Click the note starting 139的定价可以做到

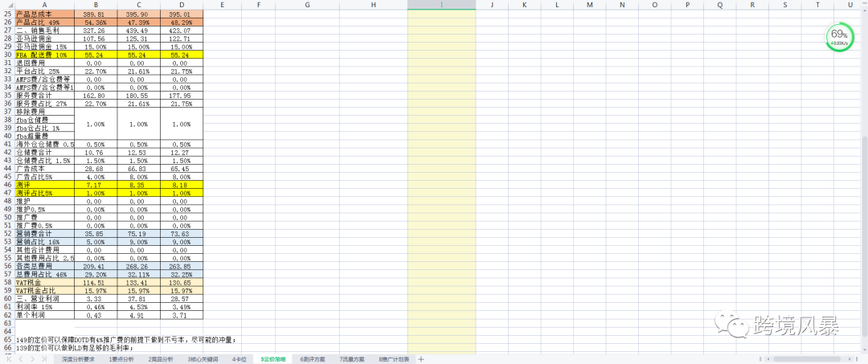point(76,349)
